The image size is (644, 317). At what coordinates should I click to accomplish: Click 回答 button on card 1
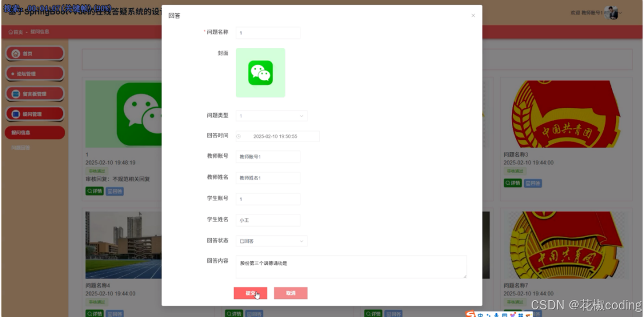tap(115, 191)
